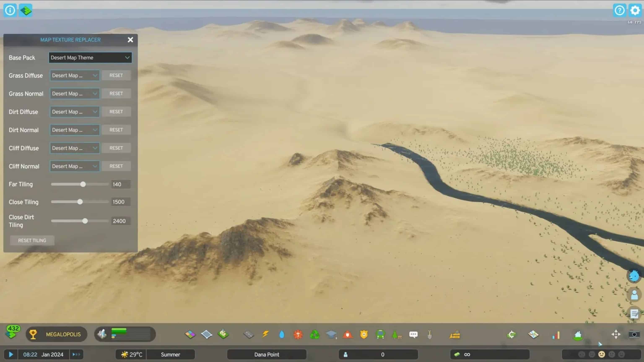Image resolution: width=644 pixels, height=362 pixels.
Task: Open the Transportation bus icon
Action: pyautogui.click(x=380, y=335)
